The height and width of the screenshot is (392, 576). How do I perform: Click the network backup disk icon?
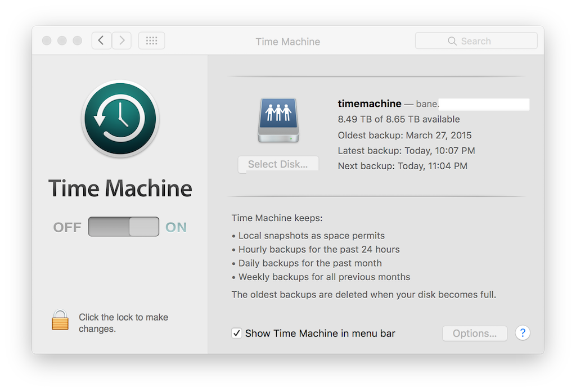click(278, 120)
